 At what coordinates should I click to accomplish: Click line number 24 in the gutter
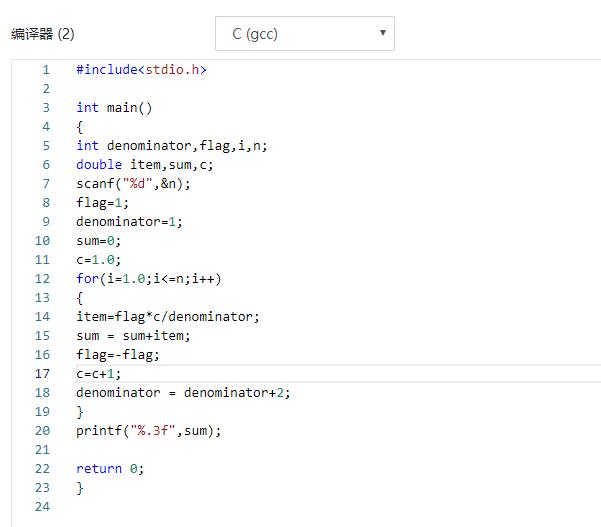click(x=42, y=507)
